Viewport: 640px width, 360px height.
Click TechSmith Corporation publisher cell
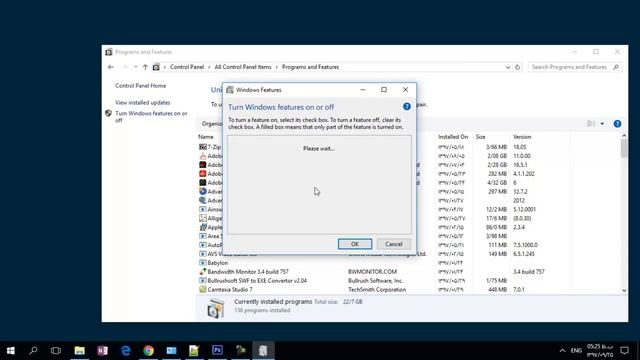(x=377, y=290)
